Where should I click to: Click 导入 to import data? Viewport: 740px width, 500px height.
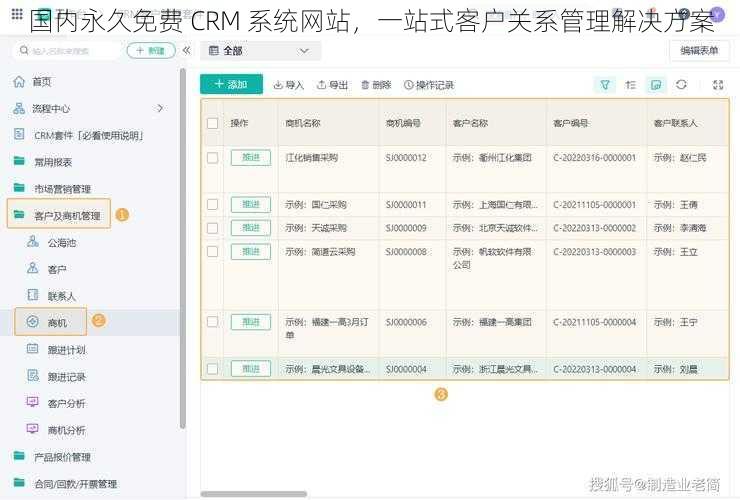289,85
